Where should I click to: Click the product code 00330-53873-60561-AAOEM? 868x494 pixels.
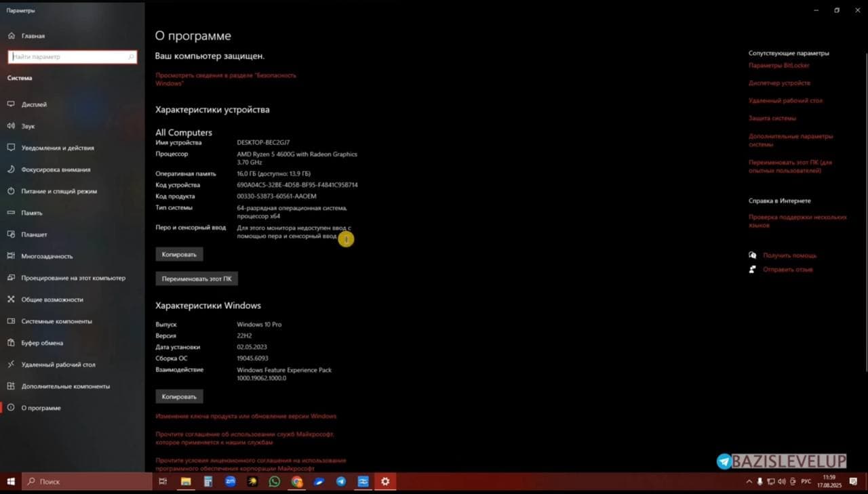pos(277,196)
